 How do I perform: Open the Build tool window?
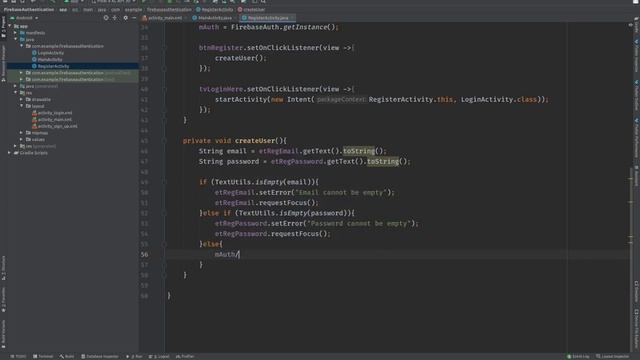tap(67, 356)
